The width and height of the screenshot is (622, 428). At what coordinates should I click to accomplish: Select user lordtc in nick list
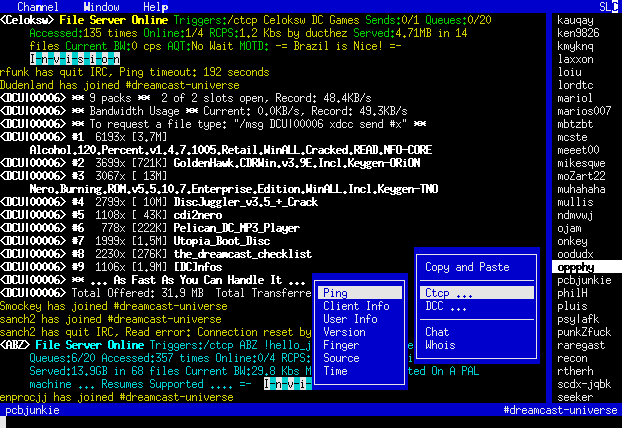tap(575, 85)
